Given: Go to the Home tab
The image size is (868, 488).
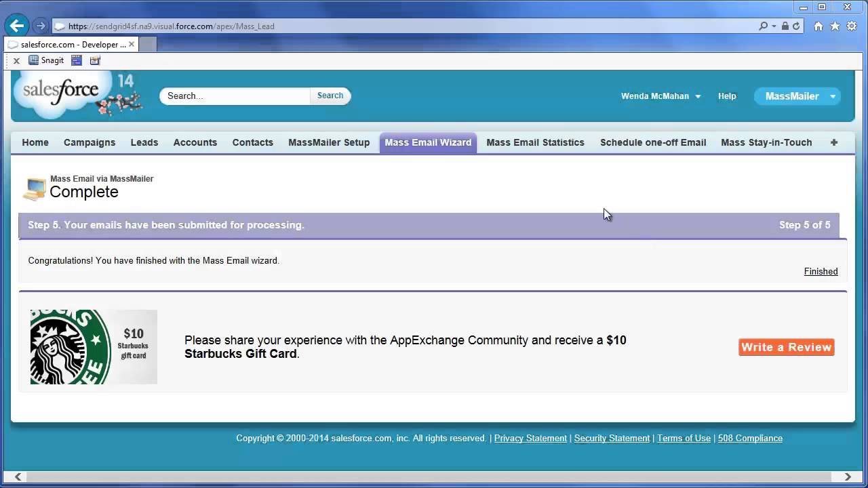Looking at the screenshot, I should (x=35, y=142).
